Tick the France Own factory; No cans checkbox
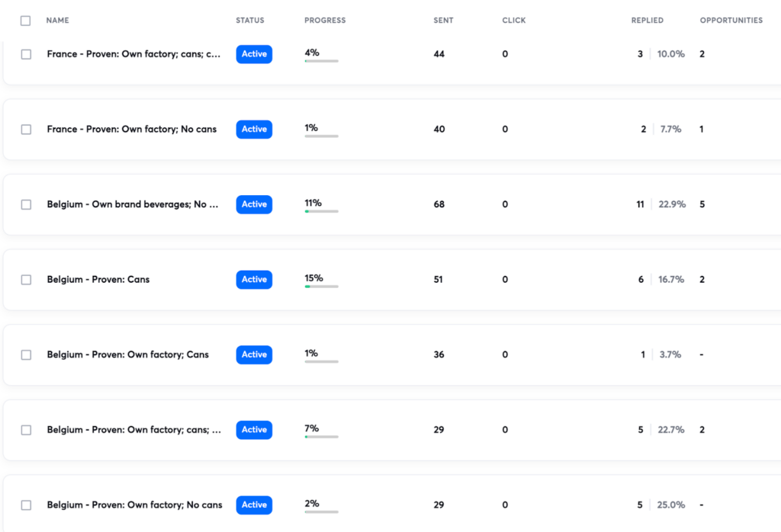This screenshot has height=532, width=781. tap(26, 130)
